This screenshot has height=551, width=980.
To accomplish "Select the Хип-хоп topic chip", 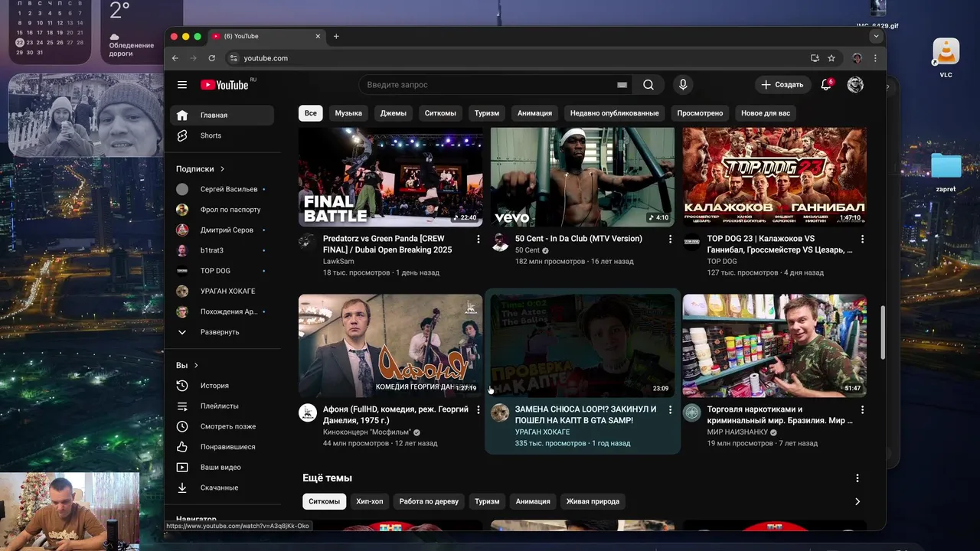I will click(x=370, y=502).
